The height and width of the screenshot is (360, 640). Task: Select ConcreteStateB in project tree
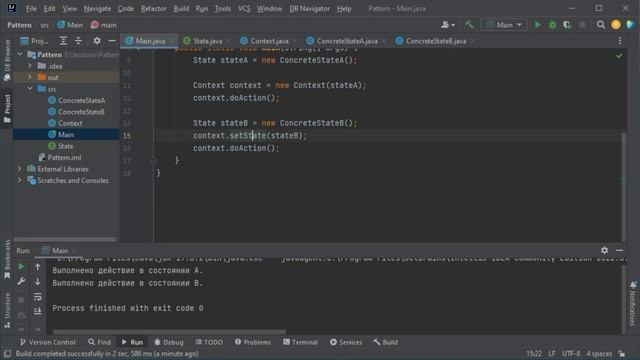pos(76,111)
